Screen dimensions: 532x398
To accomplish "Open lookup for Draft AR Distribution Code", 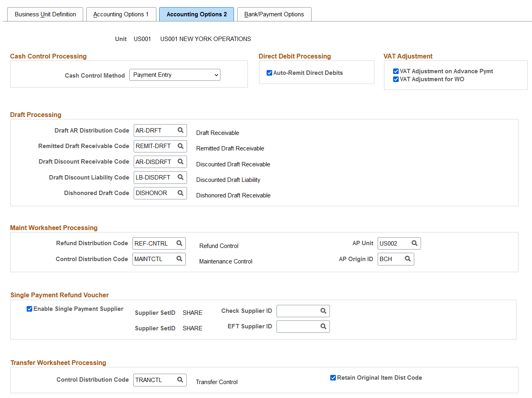I will [x=180, y=130].
